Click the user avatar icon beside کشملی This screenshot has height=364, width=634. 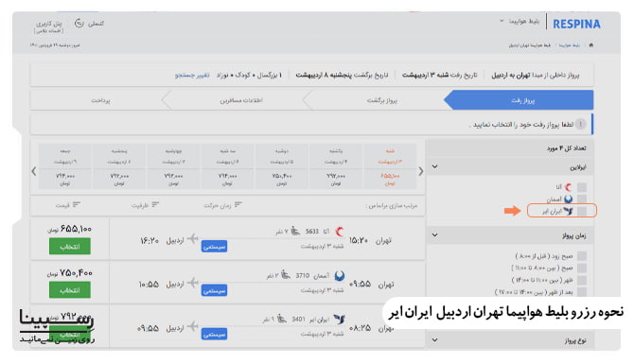[79, 24]
